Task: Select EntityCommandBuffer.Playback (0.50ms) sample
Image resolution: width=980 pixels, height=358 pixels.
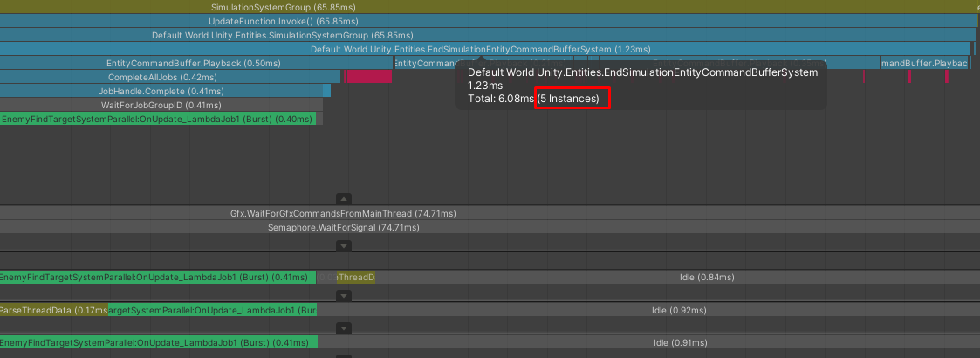Action: 196,63
